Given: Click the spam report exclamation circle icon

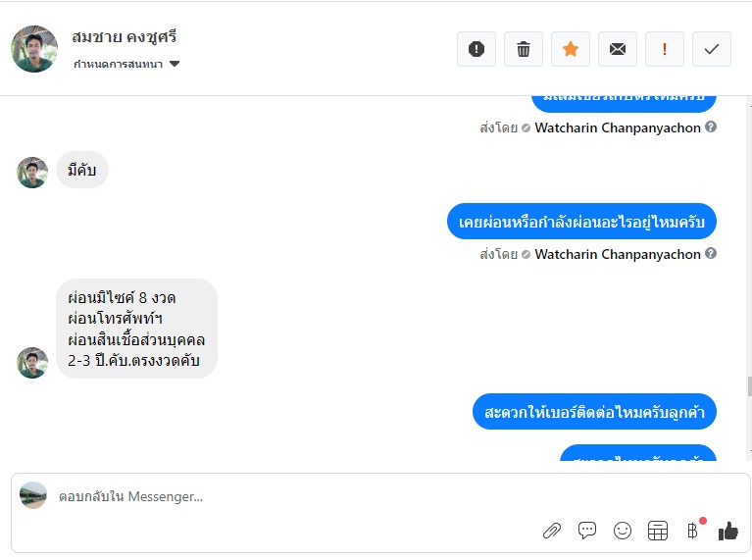Looking at the screenshot, I should (x=476, y=49).
